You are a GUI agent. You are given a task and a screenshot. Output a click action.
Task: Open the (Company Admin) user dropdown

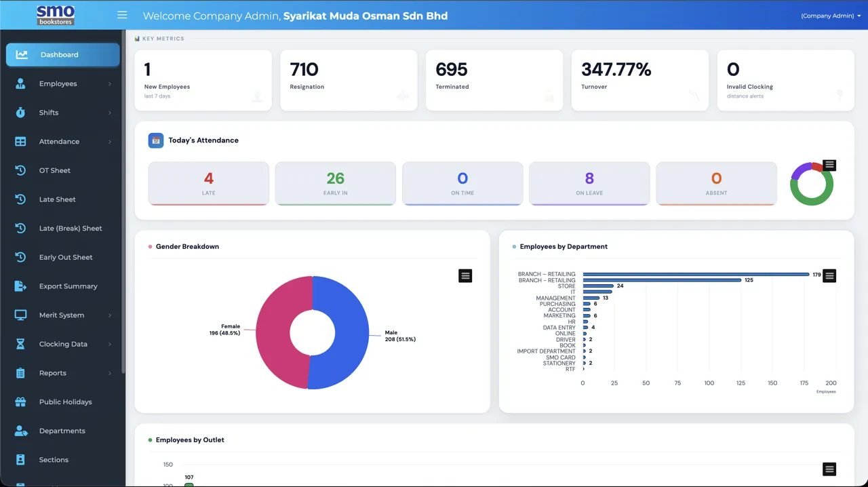coord(831,16)
